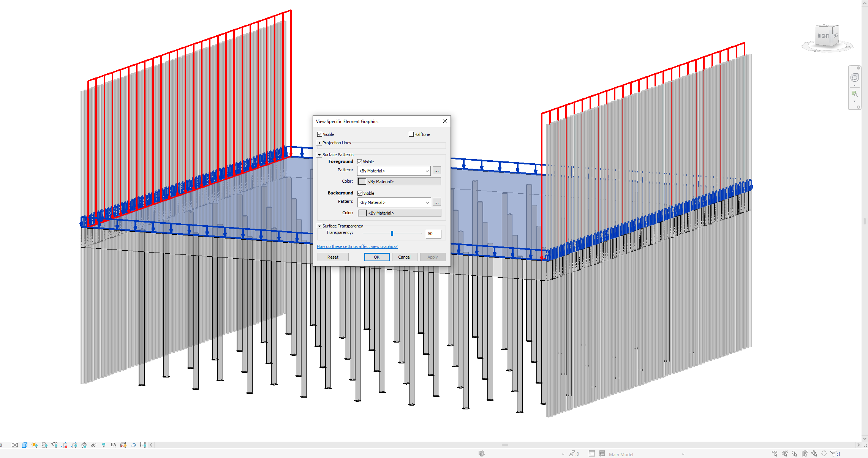Image resolution: width=868 pixels, height=458 pixels.
Task: Click the Reveal Hidden Elements lightbulb
Action: [x=103, y=445]
